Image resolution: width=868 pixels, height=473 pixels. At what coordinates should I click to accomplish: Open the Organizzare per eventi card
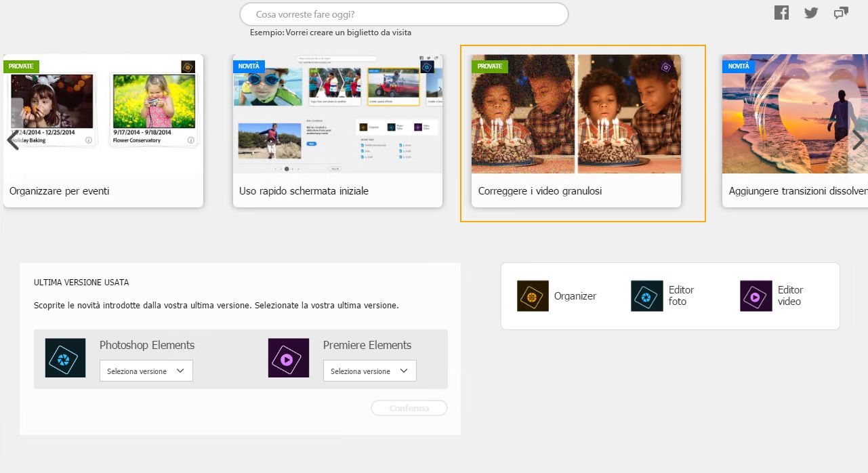click(x=103, y=131)
